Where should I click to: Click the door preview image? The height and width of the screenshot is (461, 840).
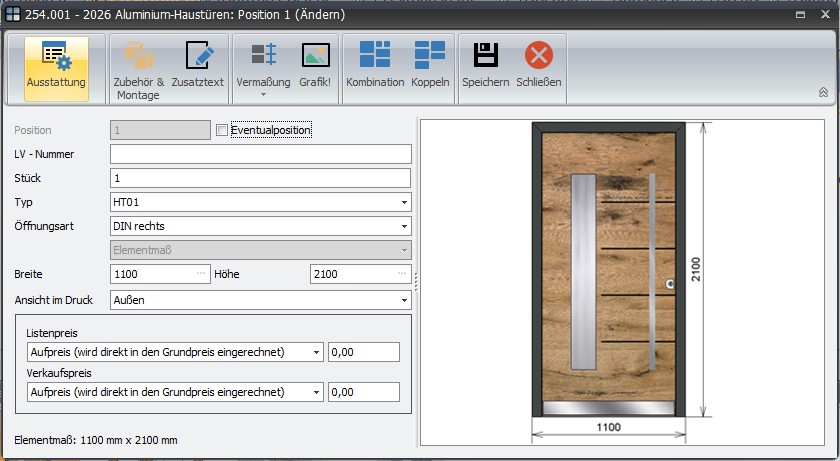click(x=609, y=270)
